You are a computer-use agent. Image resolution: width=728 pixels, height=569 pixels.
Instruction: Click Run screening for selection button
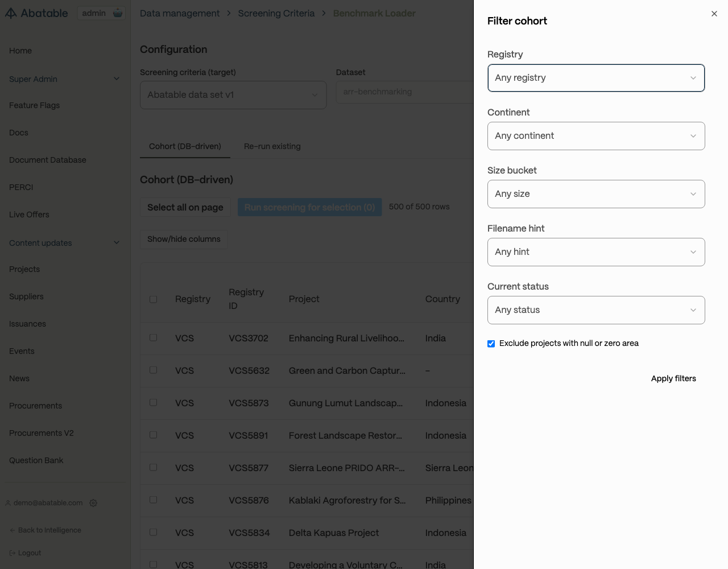click(x=309, y=207)
